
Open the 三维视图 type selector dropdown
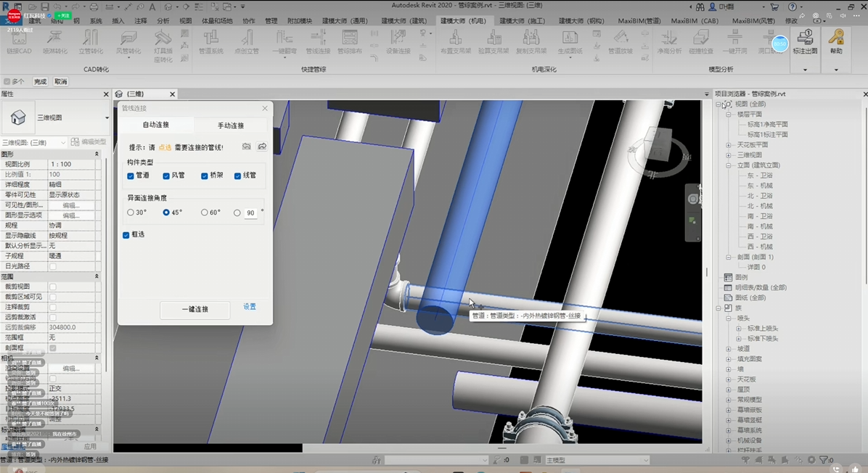click(x=107, y=118)
